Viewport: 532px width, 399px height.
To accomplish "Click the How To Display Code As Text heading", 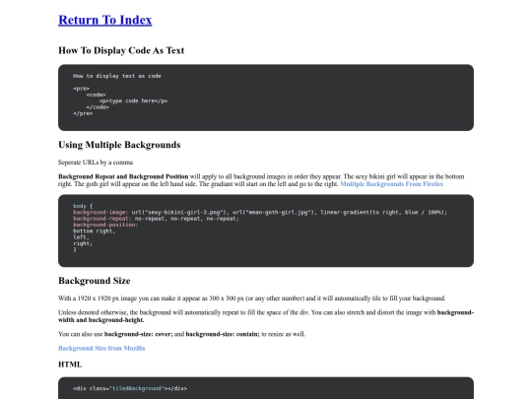I will click(121, 50).
